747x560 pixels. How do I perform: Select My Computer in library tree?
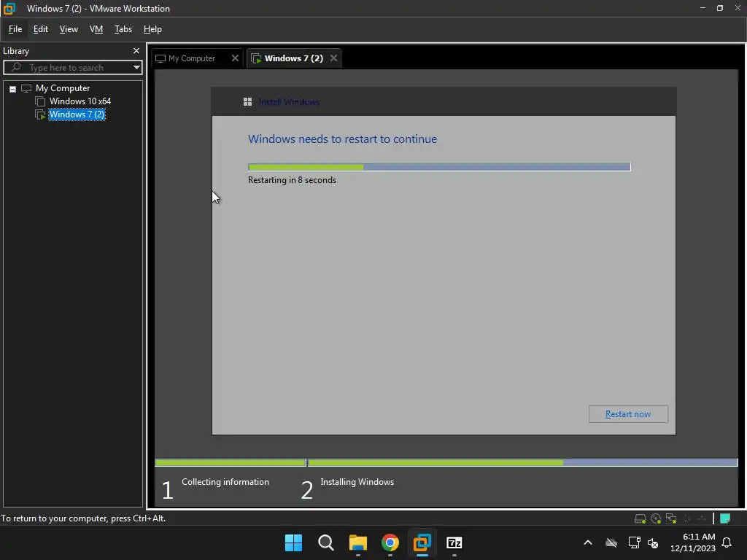click(63, 88)
